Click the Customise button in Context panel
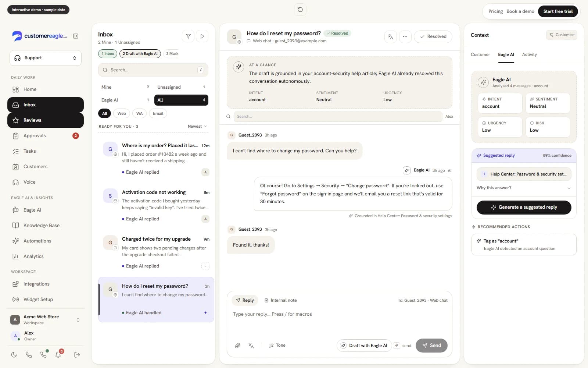 [562, 35]
